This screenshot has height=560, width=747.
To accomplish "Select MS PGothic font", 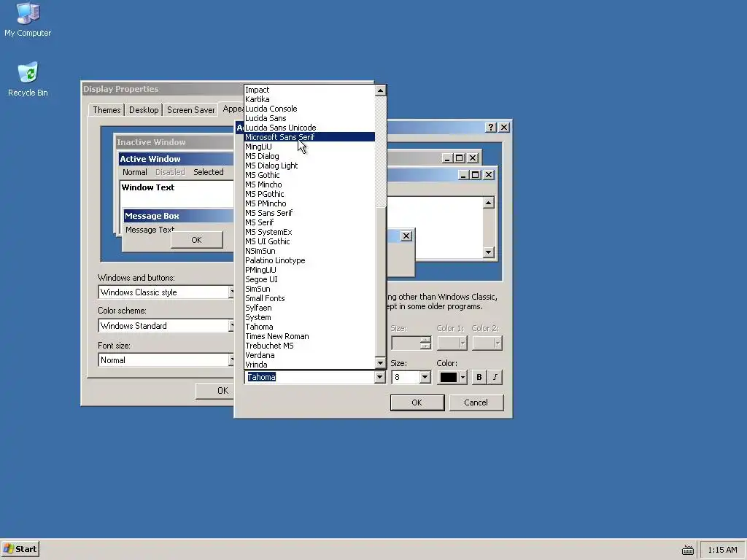I will click(309, 194).
